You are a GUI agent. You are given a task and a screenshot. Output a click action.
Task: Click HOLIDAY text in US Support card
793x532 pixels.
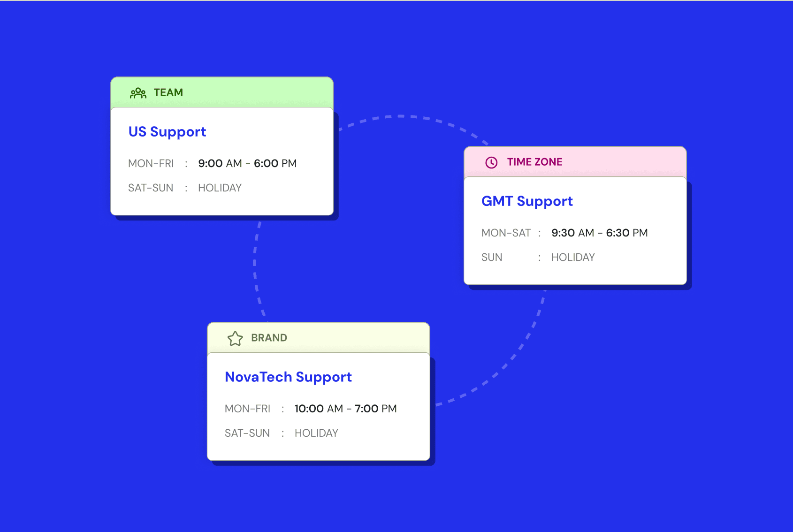click(x=220, y=188)
